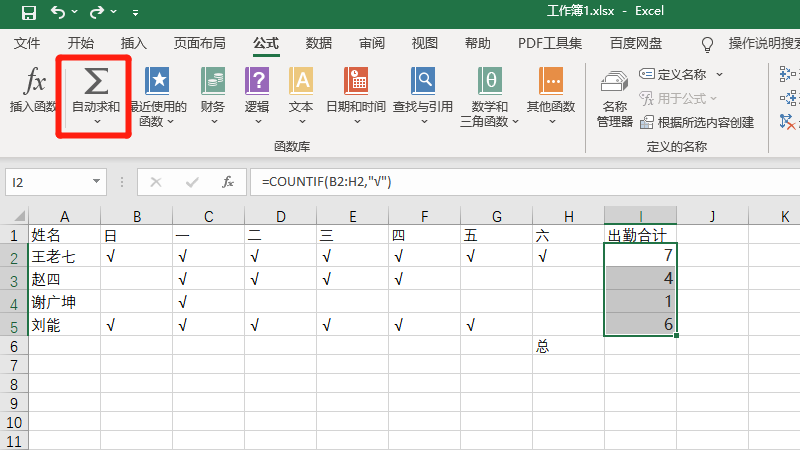800x450 pixels.
Task: Open the 文件 (File) menu
Action: pyautogui.click(x=27, y=43)
